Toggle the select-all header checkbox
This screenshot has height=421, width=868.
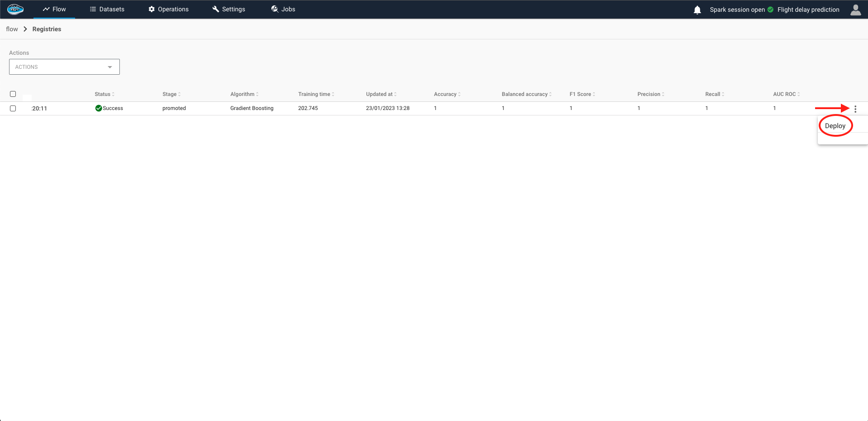coord(13,94)
